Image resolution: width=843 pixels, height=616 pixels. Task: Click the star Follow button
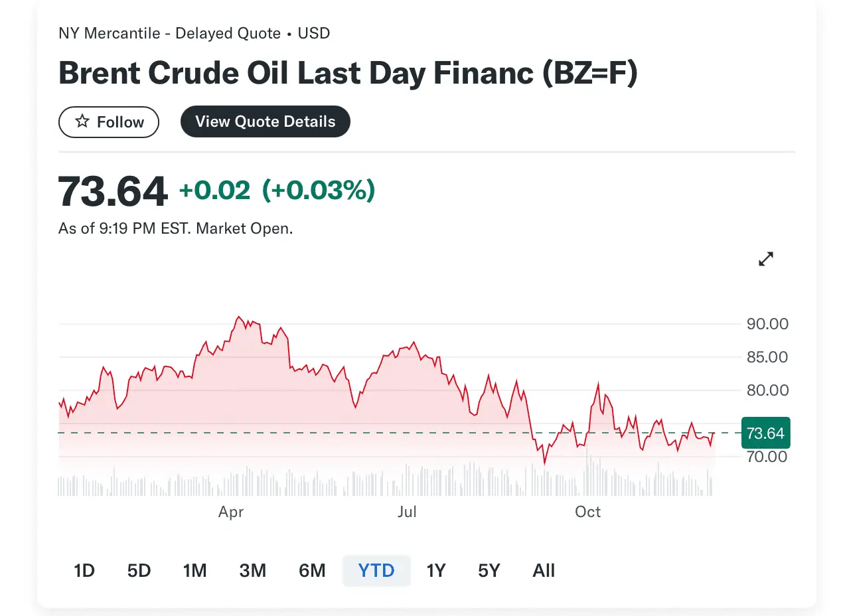pyautogui.click(x=109, y=122)
